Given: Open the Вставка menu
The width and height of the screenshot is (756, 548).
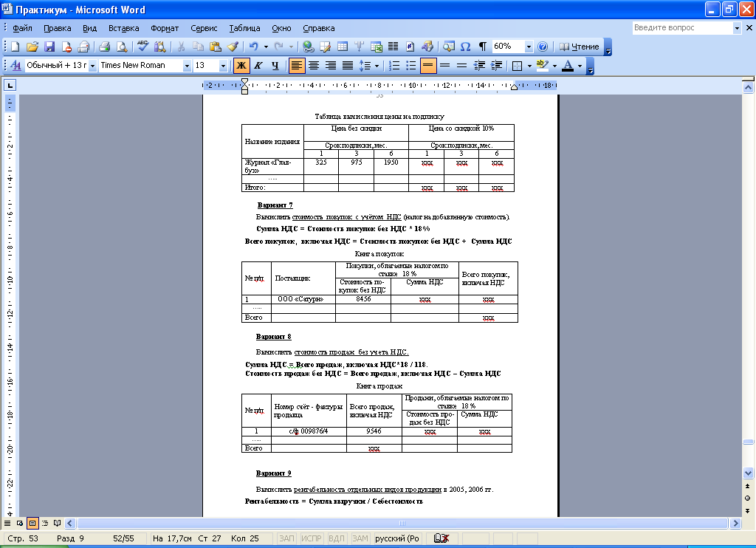Looking at the screenshot, I should (x=123, y=28).
